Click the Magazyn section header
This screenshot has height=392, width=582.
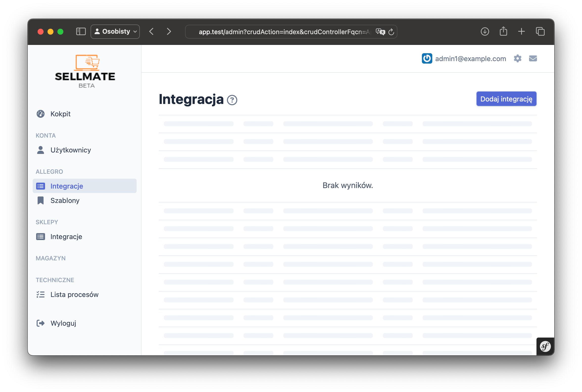[51, 258]
